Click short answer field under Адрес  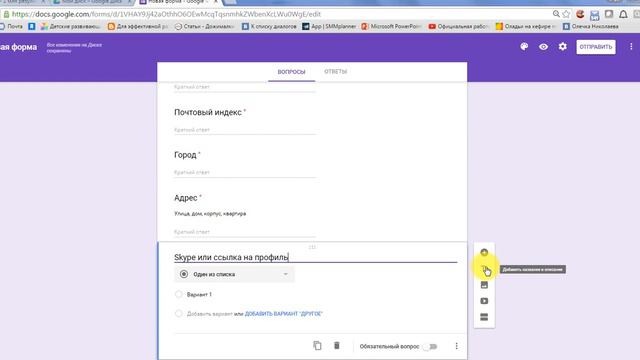pos(245,232)
